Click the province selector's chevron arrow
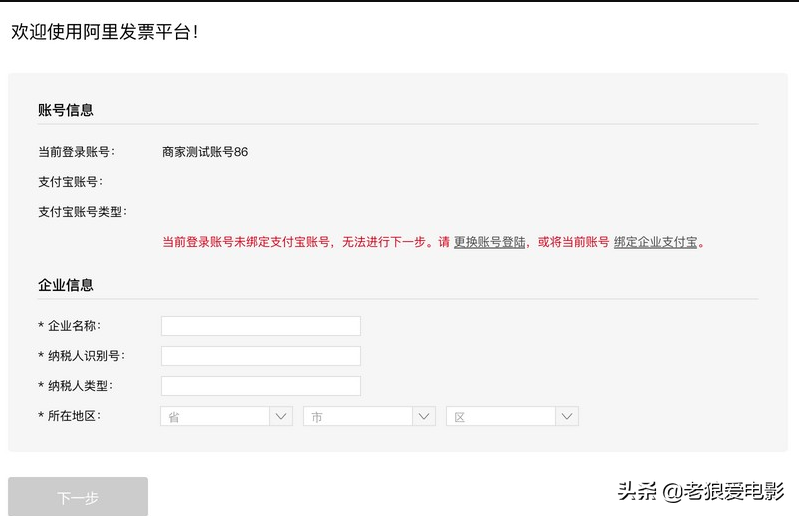The image size is (799, 516). (281, 417)
